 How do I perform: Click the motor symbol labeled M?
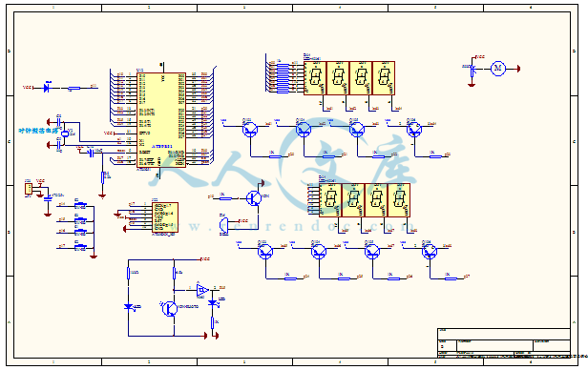coord(497,68)
